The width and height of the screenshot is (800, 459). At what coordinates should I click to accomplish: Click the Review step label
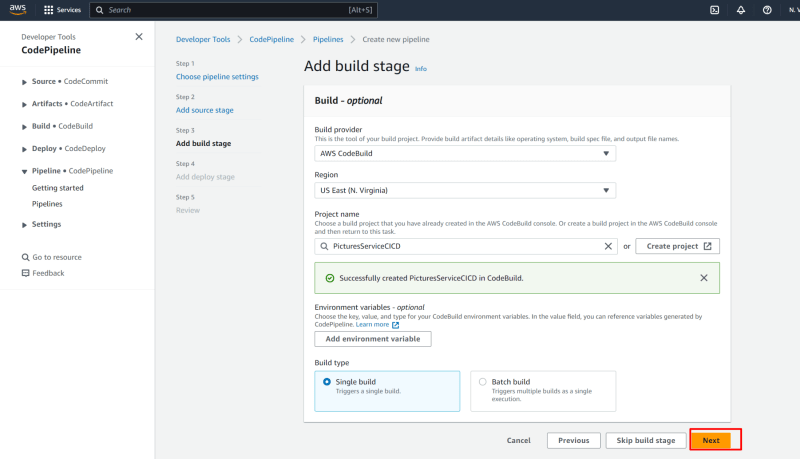pyautogui.click(x=188, y=210)
